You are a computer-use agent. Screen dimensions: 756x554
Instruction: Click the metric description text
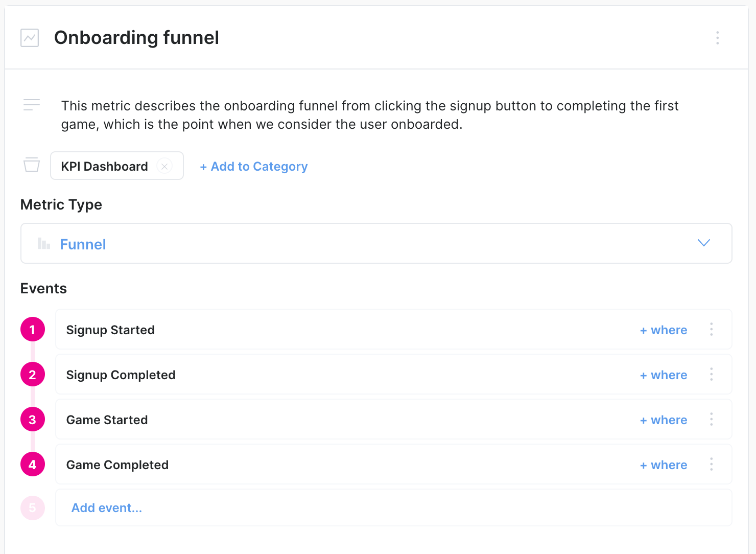(x=370, y=115)
